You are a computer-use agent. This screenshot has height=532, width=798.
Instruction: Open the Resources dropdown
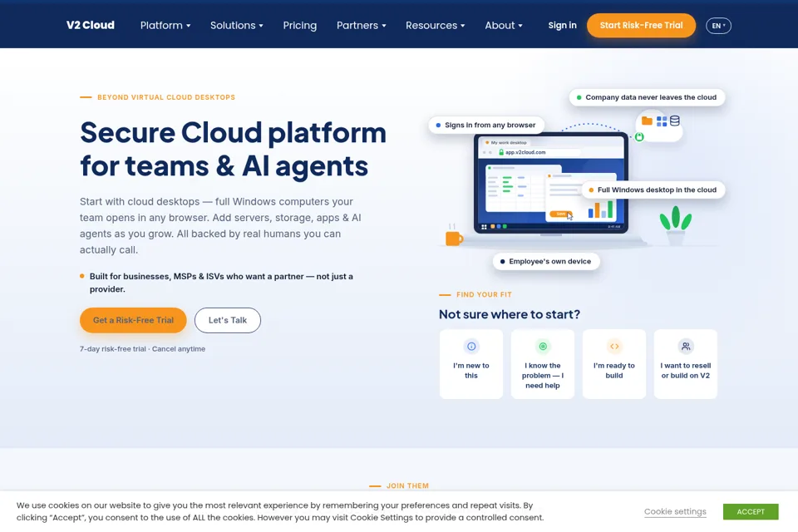[x=435, y=25]
